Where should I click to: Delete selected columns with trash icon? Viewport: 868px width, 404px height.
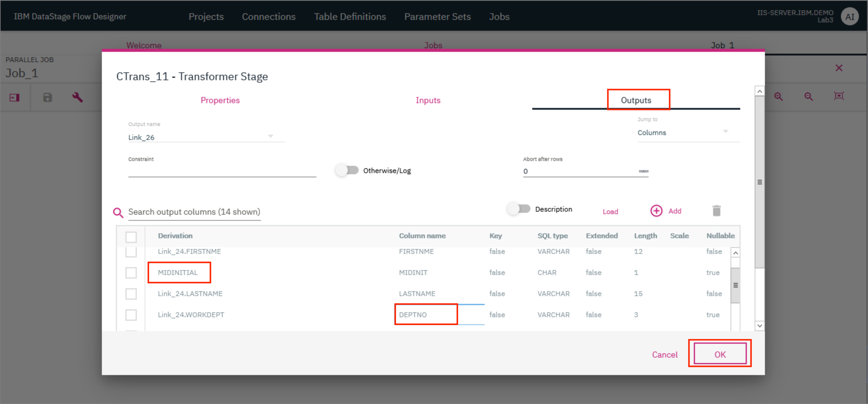coord(716,210)
